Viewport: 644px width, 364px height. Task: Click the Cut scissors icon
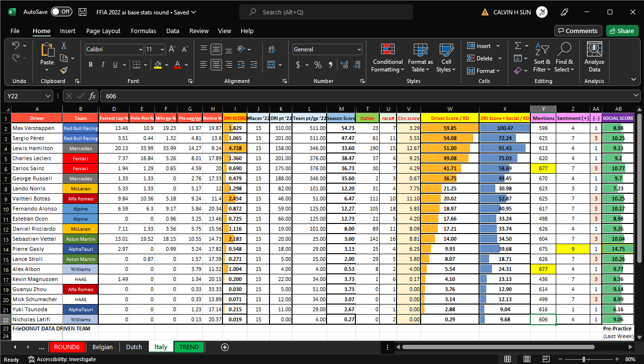click(63, 46)
